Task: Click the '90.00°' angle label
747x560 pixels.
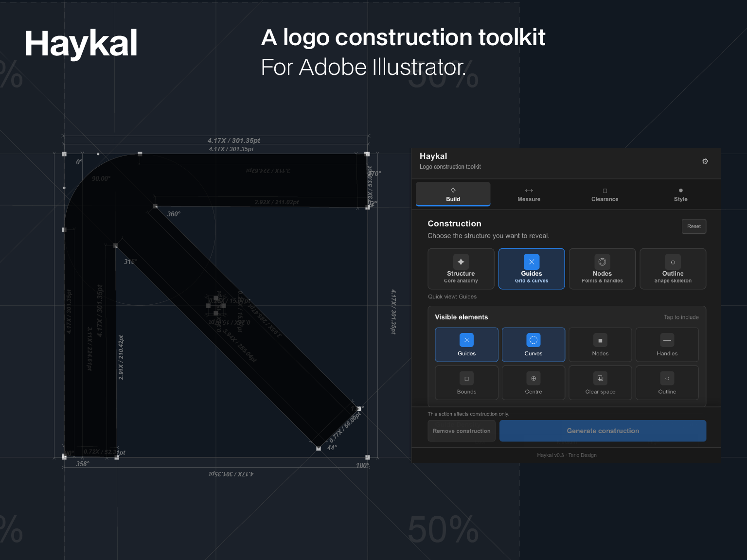Action: (x=101, y=178)
